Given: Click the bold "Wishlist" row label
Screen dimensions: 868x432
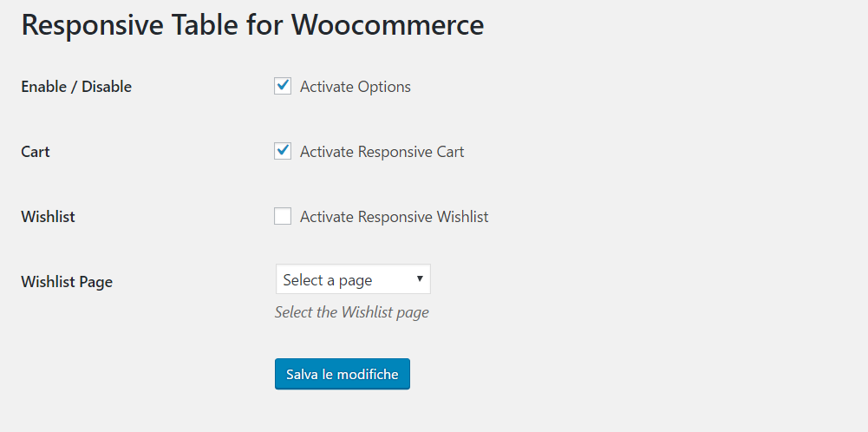Looking at the screenshot, I should [x=48, y=217].
